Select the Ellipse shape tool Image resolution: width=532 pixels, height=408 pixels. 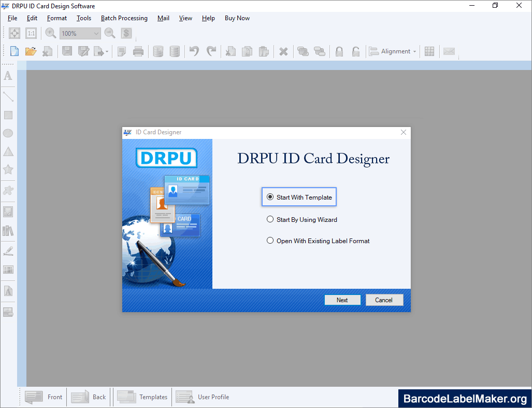pyautogui.click(x=8, y=133)
